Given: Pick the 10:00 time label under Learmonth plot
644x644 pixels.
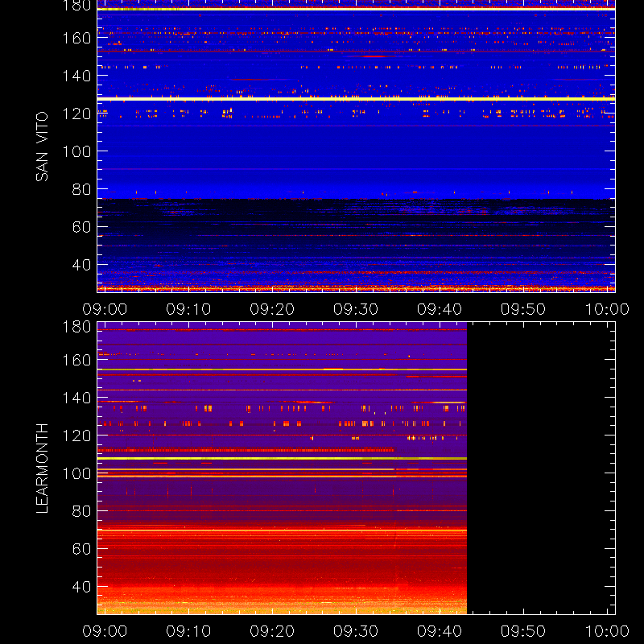Looking at the screenshot, I should 607,631.
